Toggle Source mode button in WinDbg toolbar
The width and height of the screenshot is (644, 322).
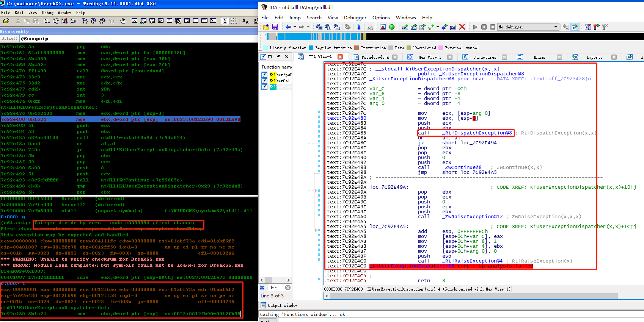click(x=225, y=21)
